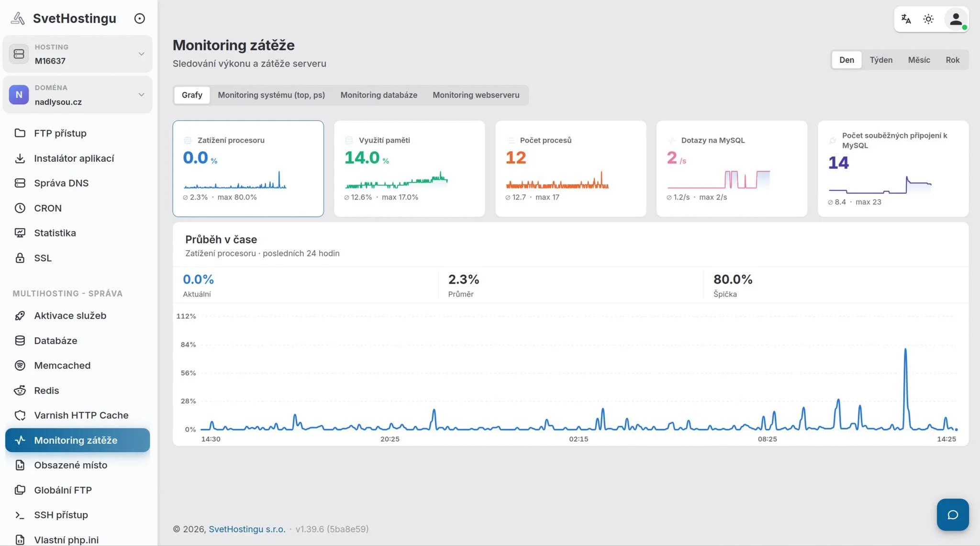Select the Den time range

click(x=846, y=60)
